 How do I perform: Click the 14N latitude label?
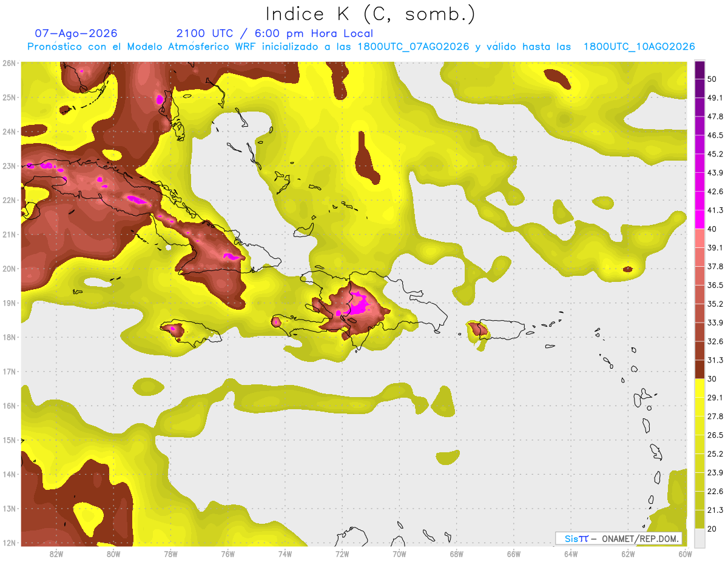pos(8,474)
